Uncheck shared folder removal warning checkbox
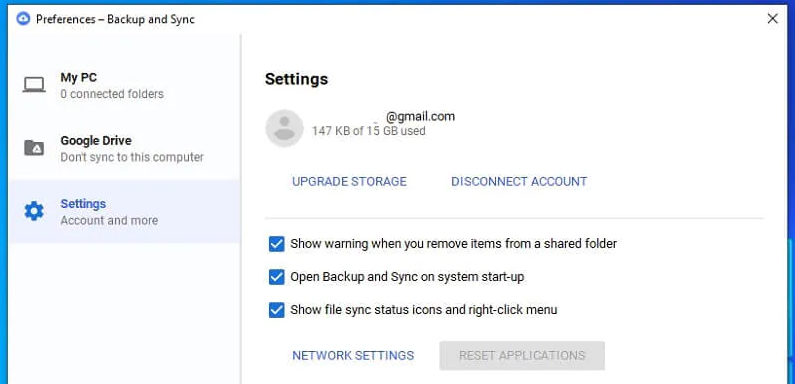 [276, 244]
